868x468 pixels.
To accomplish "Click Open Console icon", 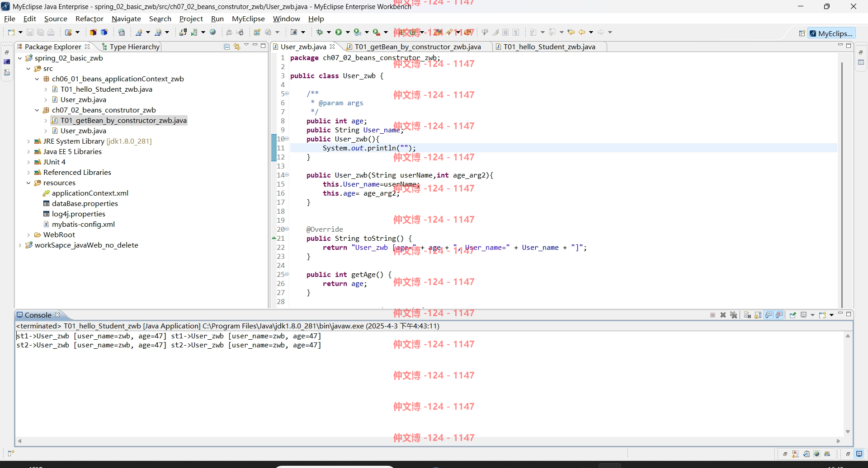I will coord(822,315).
